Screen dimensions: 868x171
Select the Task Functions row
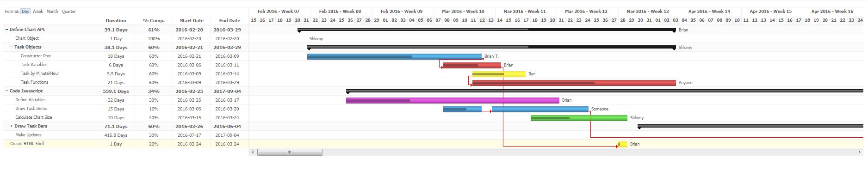coord(126,82)
